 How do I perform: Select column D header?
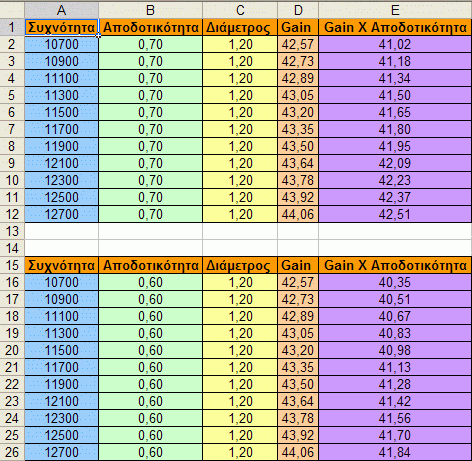pos(298,10)
